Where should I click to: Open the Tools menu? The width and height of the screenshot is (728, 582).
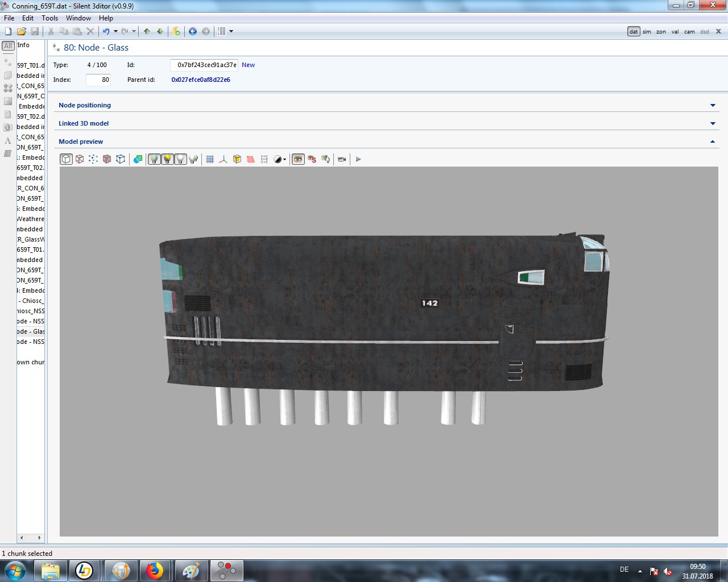pos(49,18)
